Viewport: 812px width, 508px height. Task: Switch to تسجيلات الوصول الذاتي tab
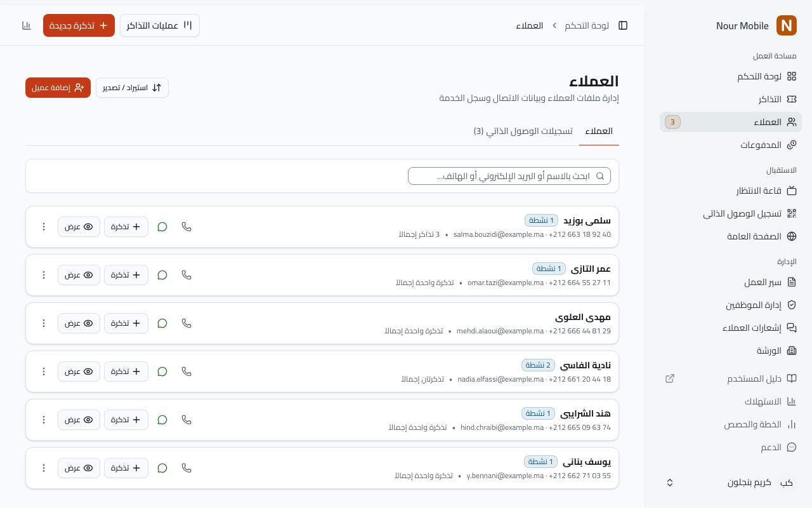(x=523, y=131)
